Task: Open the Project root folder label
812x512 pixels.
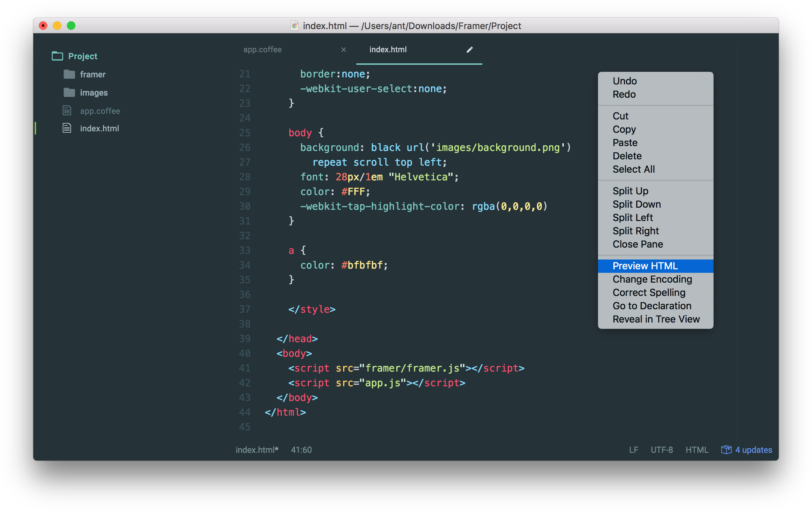Action: pos(83,56)
